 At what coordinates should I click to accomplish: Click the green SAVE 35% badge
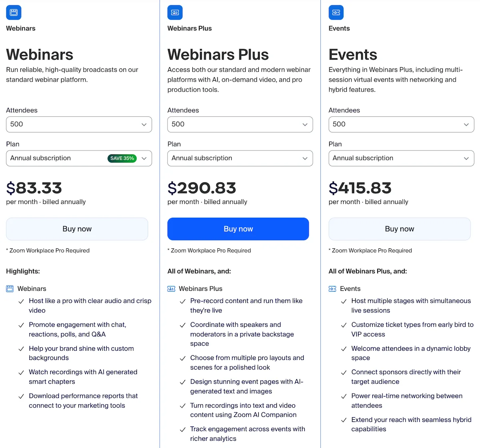tap(122, 158)
